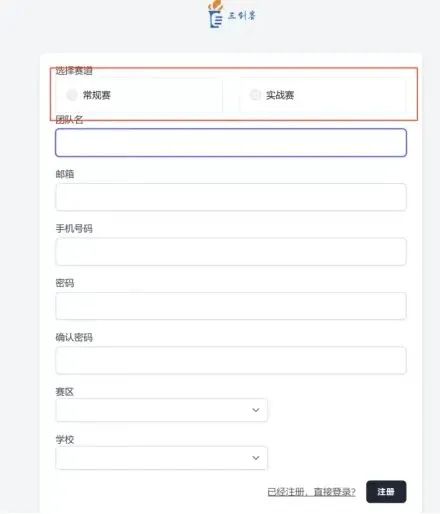Open the 学校 dropdown box
This screenshot has width=440, height=514.
pos(161,458)
